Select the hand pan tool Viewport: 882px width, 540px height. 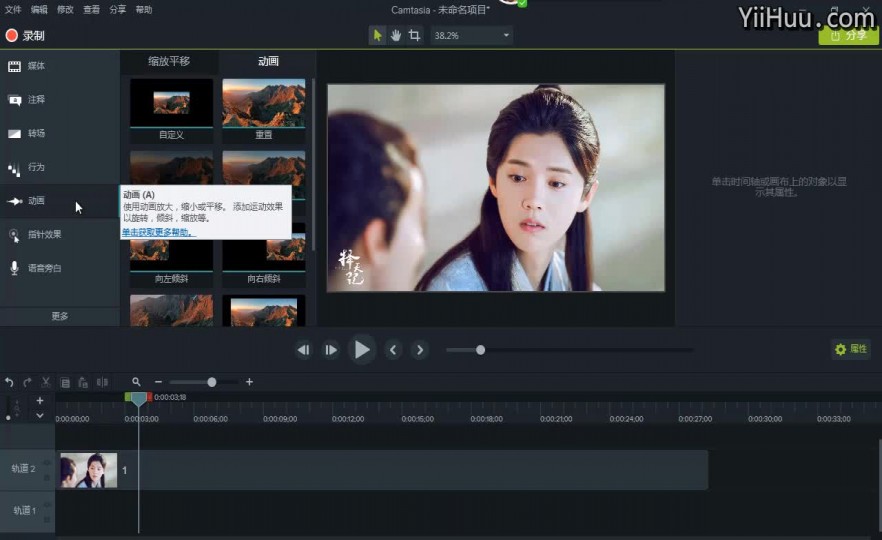pos(396,35)
